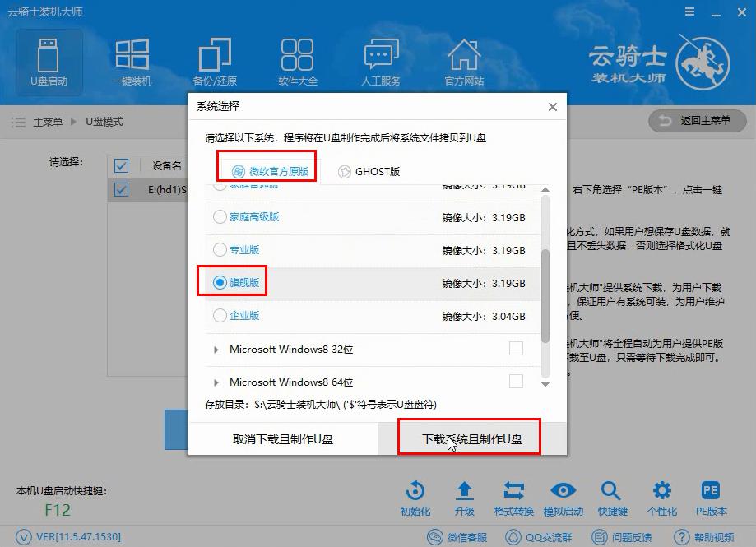
Task: Check the Microsoft Windows8 64位 checkbox
Action: pos(516,381)
